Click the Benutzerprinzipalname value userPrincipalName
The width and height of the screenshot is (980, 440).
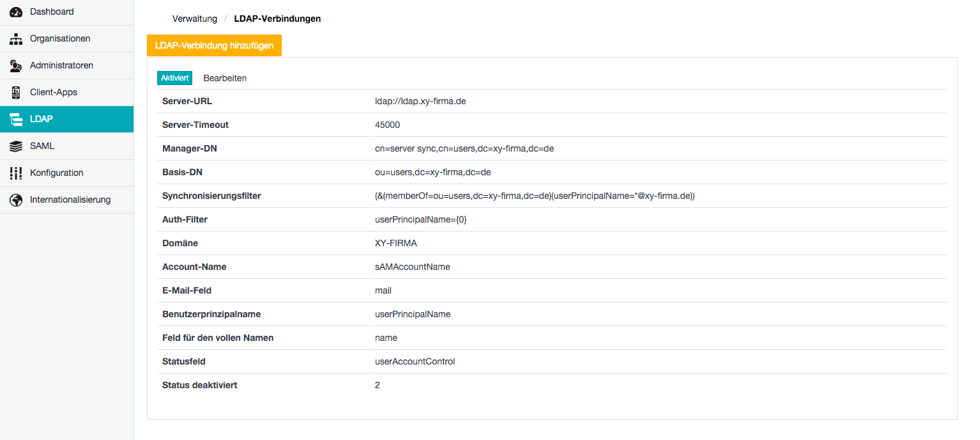pos(413,314)
